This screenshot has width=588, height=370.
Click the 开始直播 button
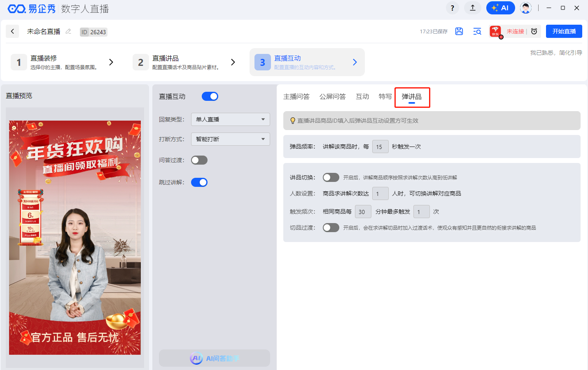tap(564, 31)
